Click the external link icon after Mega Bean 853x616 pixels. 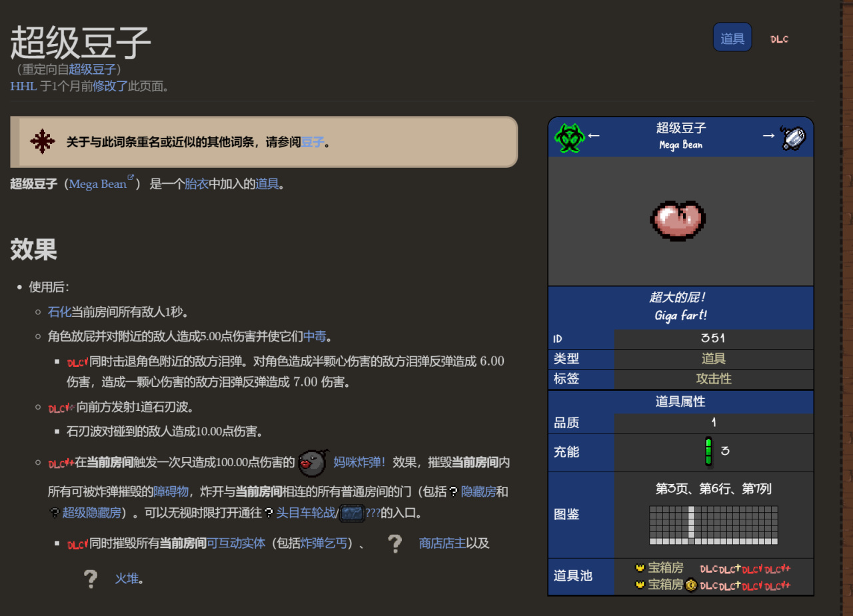pos(131,178)
